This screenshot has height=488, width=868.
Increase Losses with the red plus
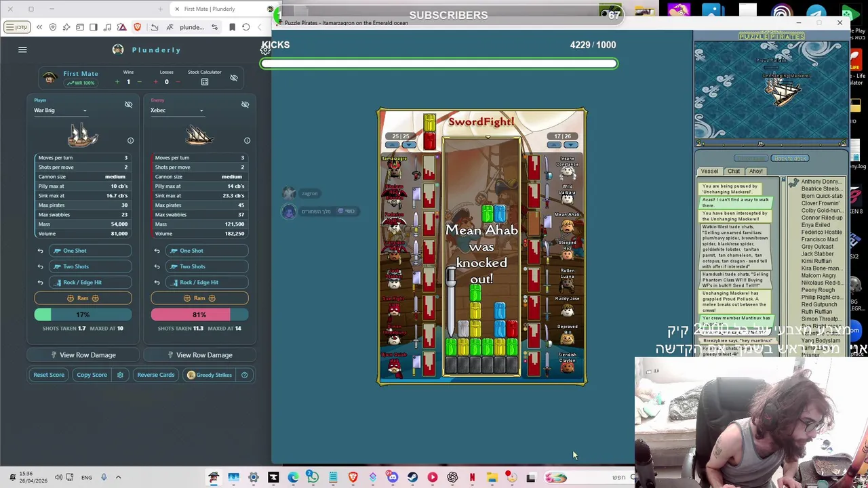[155, 82]
